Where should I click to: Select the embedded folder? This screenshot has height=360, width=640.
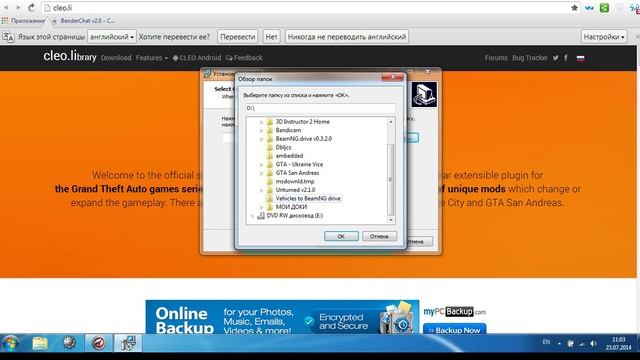click(289, 156)
